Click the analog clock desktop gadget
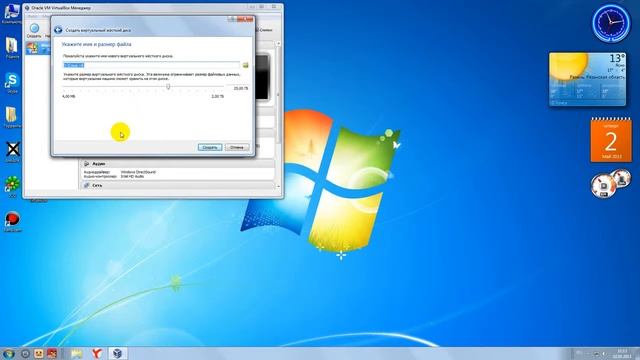The width and height of the screenshot is (640, 360). pos(611,23)
